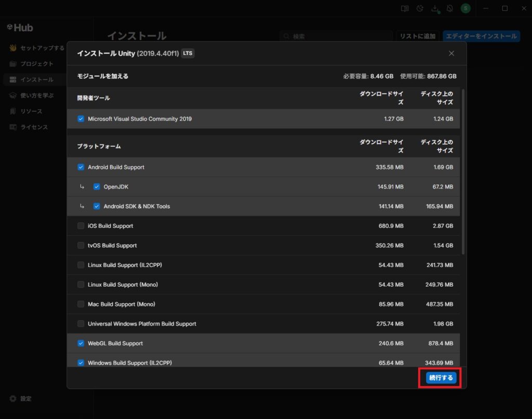Click the 65.64 MB download size value
Screen dimensions: 532x419
[391, 363]
